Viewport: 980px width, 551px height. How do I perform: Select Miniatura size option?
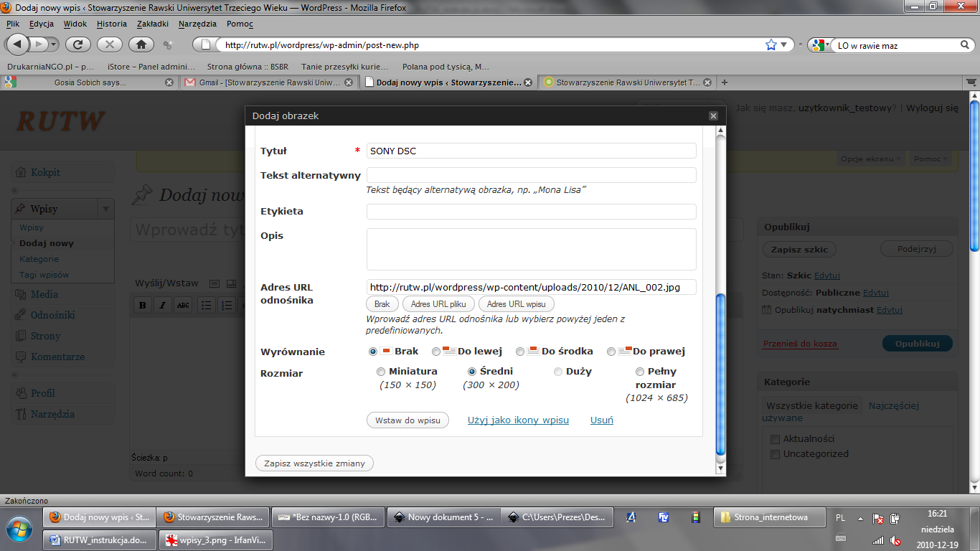point(381,372)
